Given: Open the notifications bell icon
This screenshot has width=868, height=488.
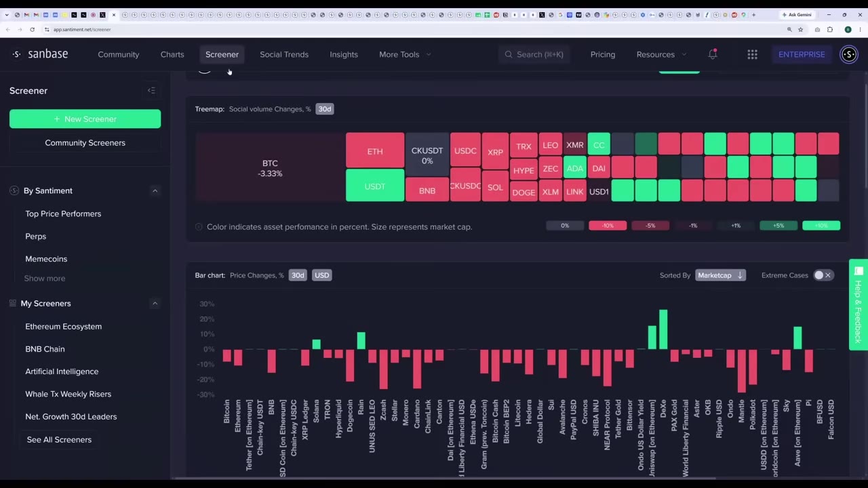Looking at the screenshot, I should [713, 54].
